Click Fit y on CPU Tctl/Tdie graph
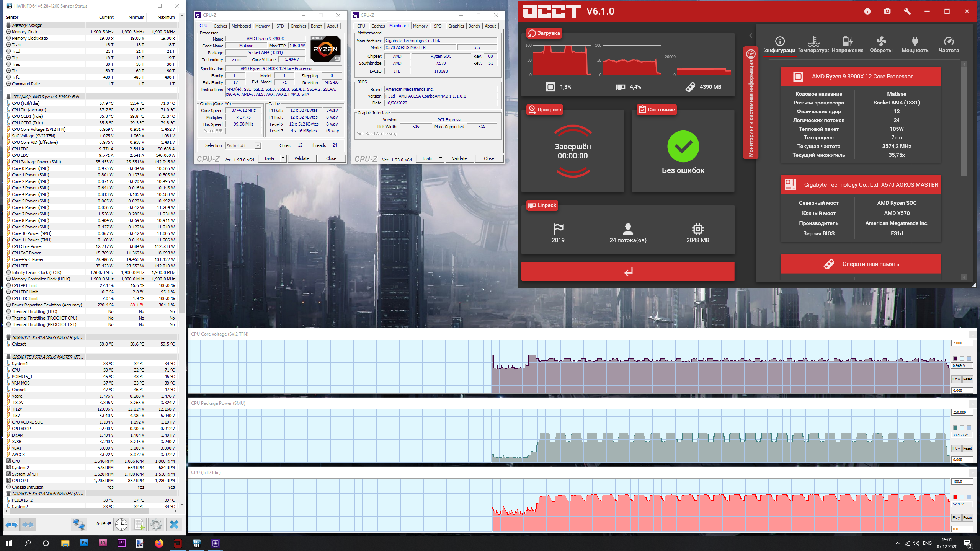Image resolution: width=980 pixels, height=551 pixels. pos(956,517)
